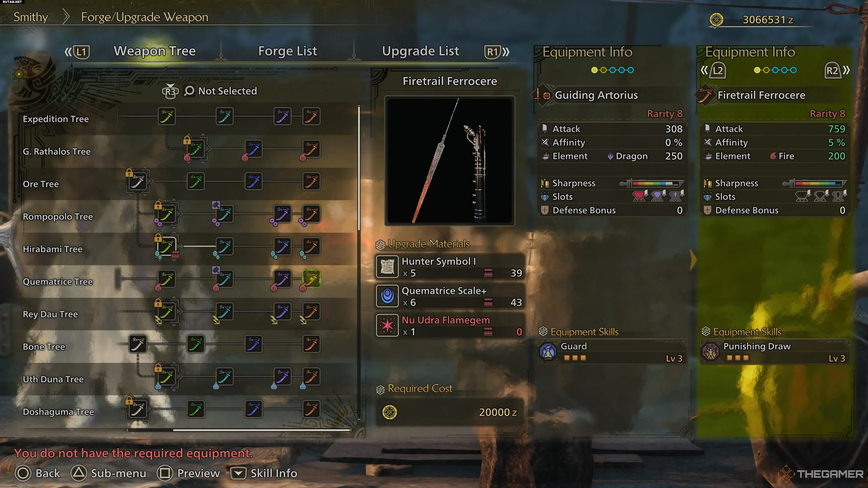Screen dimensions: 868x488
Task: Click the Firetrail Ferrocere weapon preview image
Action: pos(450,161)
